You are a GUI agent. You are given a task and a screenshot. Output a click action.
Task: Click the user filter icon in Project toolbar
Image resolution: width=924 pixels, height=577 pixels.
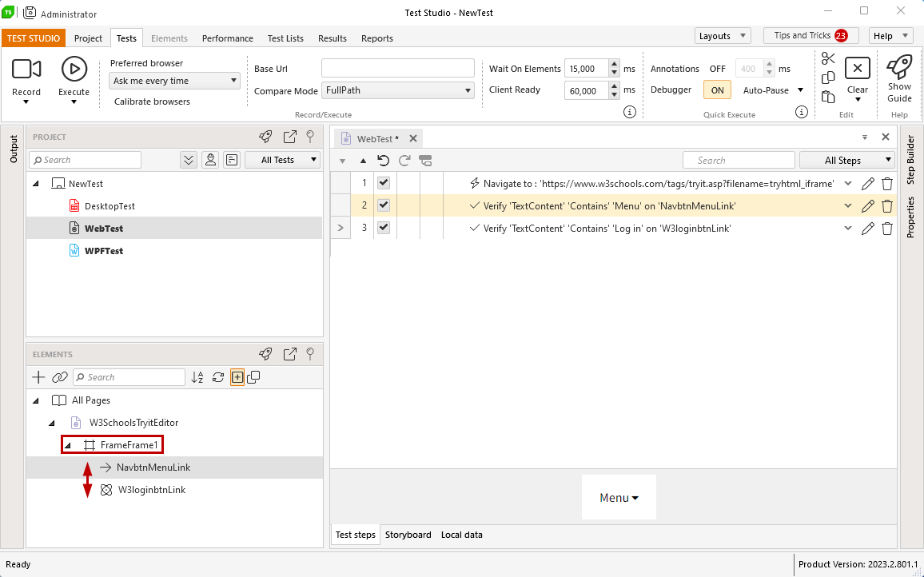pyautogui.click(x=210, y=160)
